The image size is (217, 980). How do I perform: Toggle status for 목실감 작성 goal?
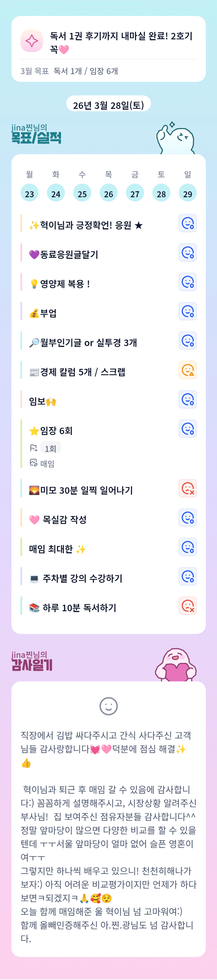tap(187, 518)
